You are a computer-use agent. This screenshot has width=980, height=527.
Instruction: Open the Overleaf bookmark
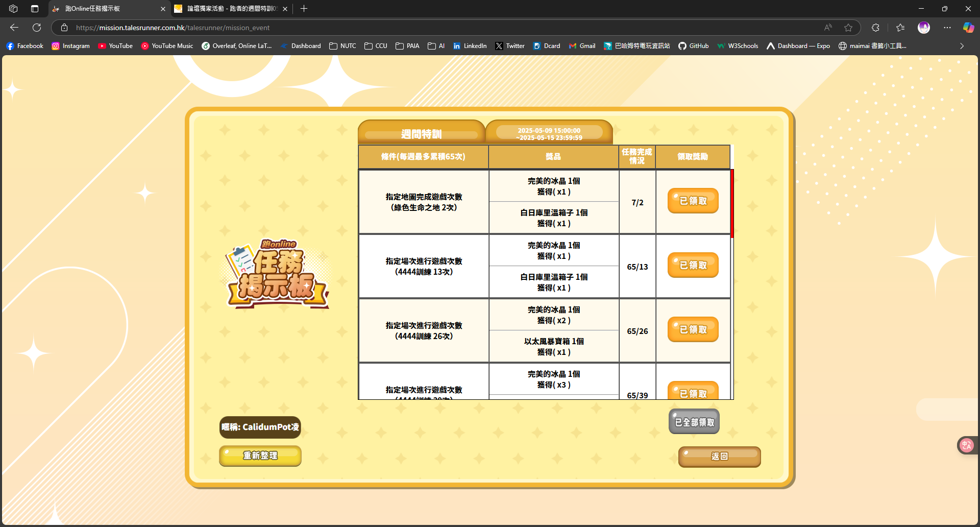[x=237, y=46]
